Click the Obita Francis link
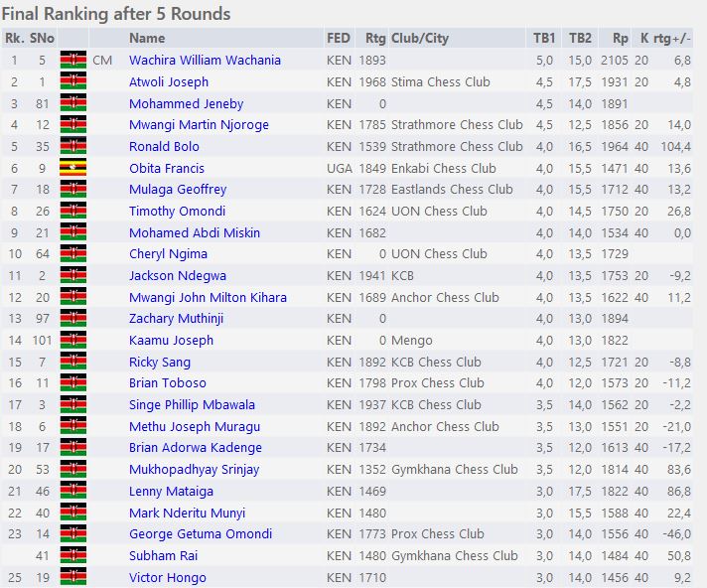707x588 pixels. (x=167, y=168)
